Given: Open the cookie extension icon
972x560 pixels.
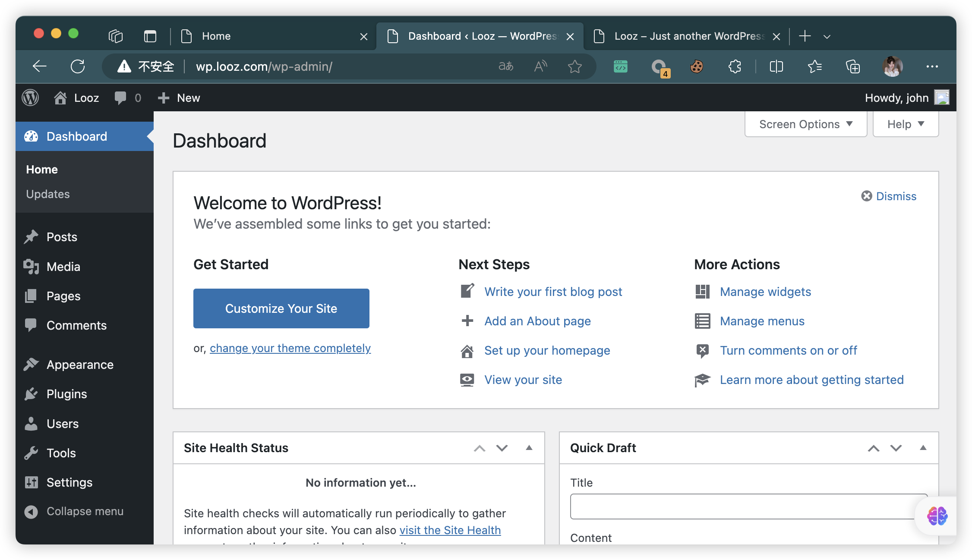Looking at the screenshot, I should [697, 66].
